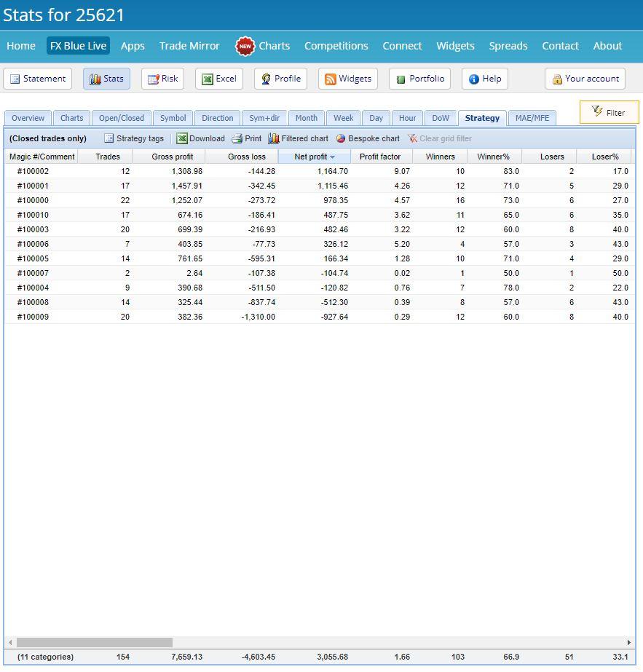Click the Strategy tags list icon
Screen dimensions: 643x672
(109, 138)
